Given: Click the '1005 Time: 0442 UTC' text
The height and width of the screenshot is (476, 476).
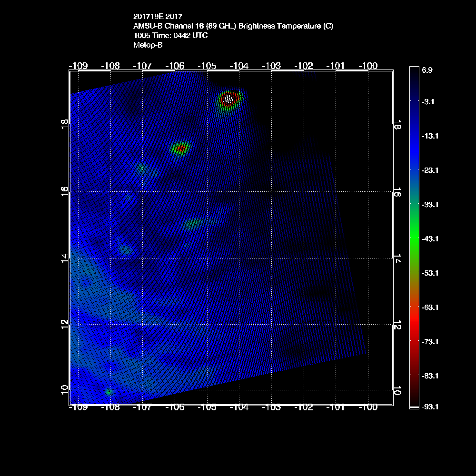Looking at the screenshot, I should (170, 36).
